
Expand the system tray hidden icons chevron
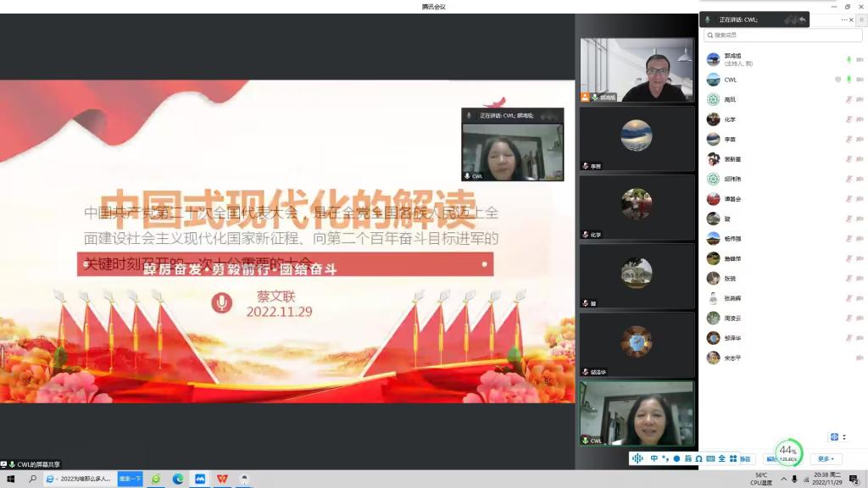coord(782,479)
